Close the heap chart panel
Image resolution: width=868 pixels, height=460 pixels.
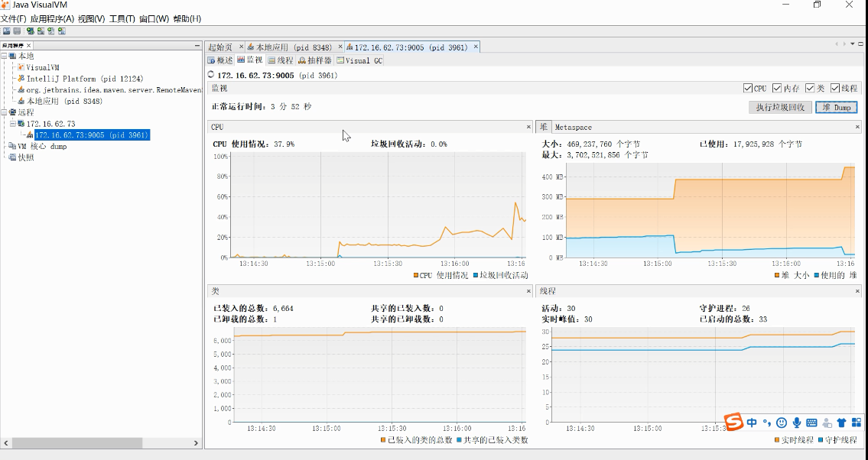coord(857,127)
